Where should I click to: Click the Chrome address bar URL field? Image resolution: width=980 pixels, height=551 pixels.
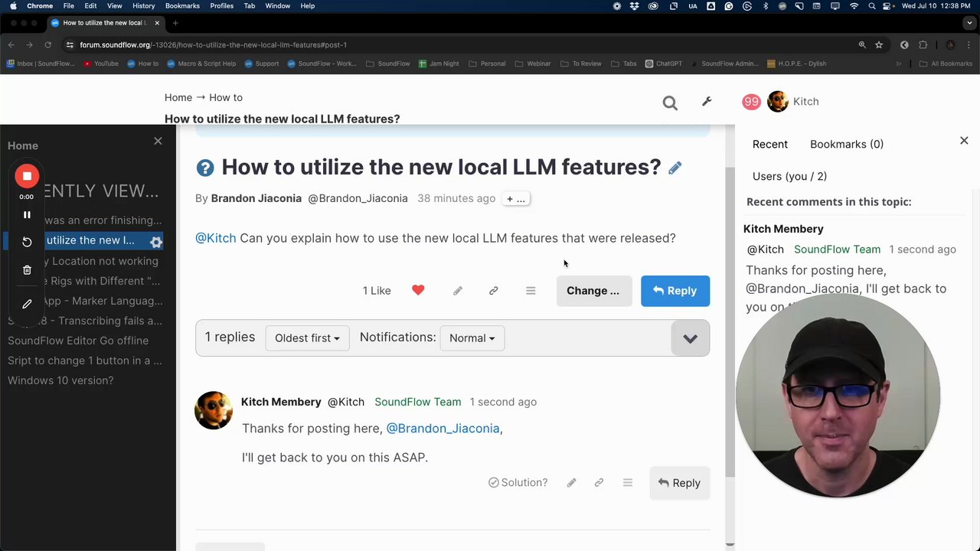coord(459,45)
